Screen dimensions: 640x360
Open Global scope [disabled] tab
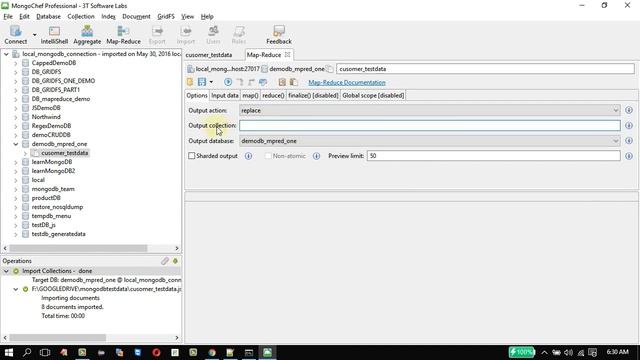373,95
